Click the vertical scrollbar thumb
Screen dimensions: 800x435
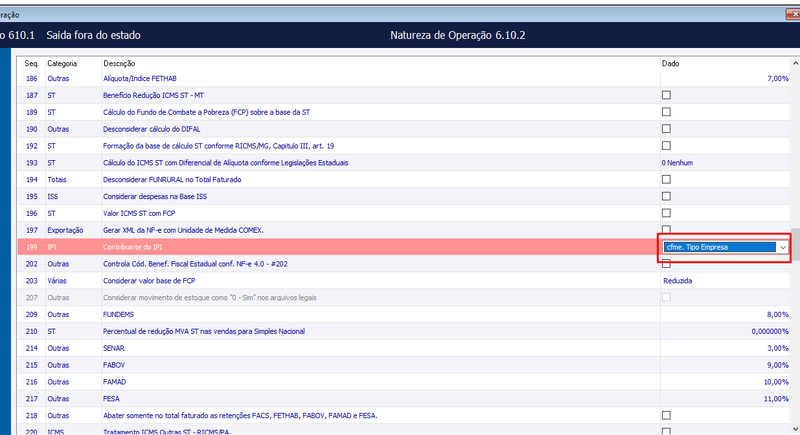[x=795, y=243]
